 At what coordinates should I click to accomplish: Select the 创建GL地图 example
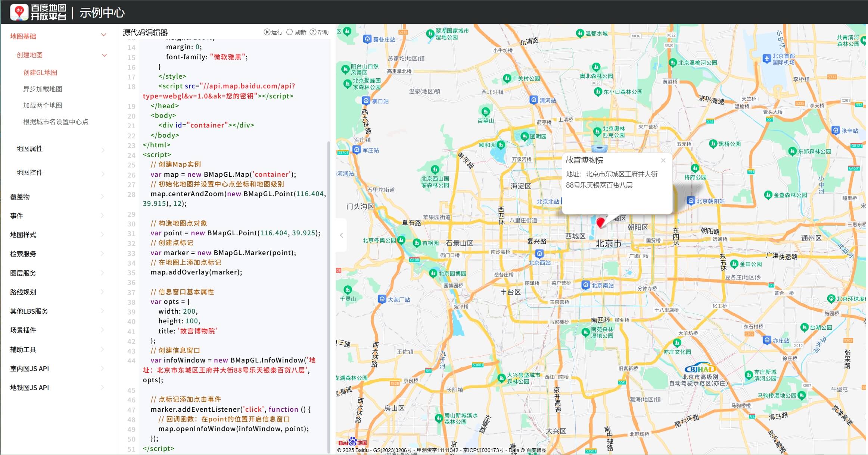point(40,73)
